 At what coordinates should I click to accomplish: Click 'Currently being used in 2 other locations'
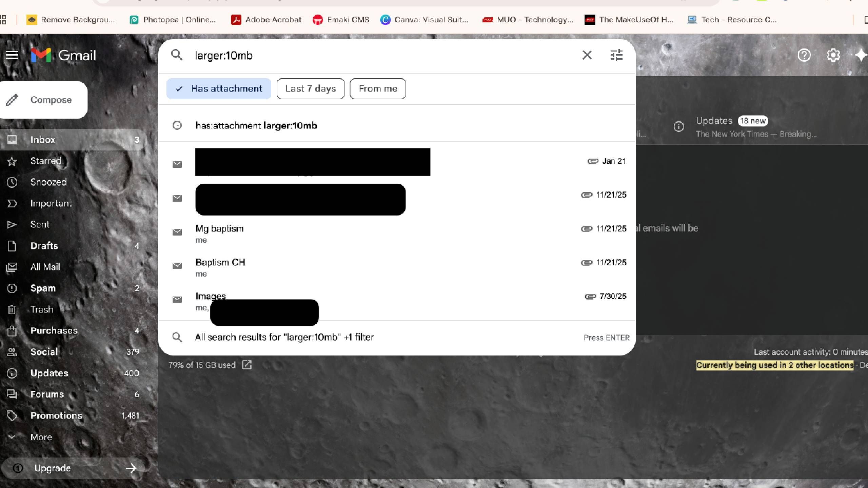click(775, 365)
